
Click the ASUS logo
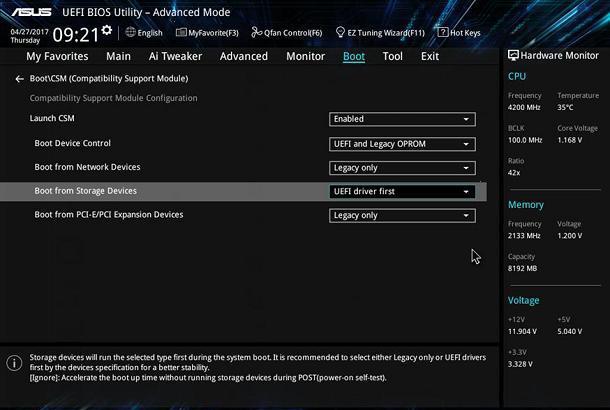pyautogui.click(x=31, y=12)
